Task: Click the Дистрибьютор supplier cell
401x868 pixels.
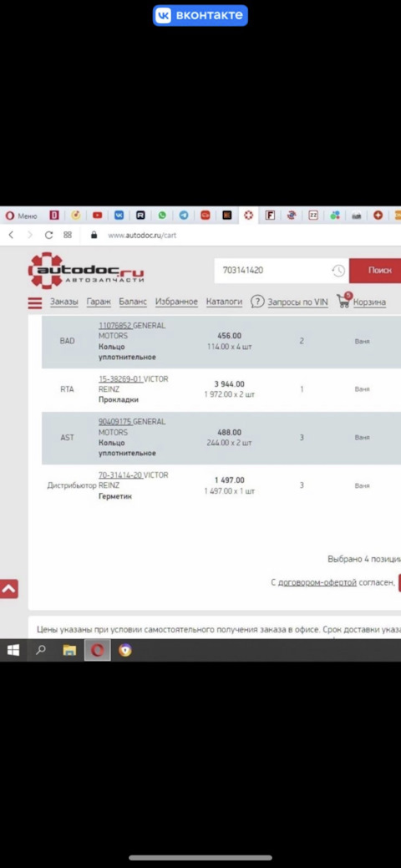Action: (72, 485)
